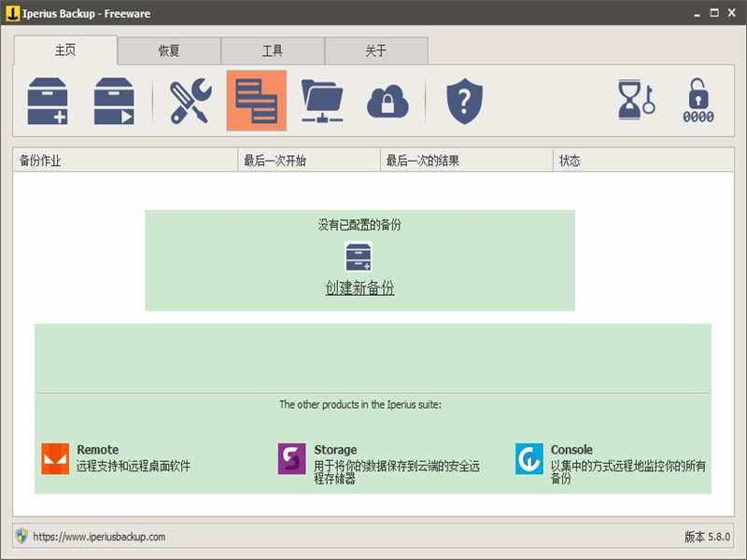This screenshot has width=747, height=560.
Task: Click the Console product blue icon
Action: (x=529, y=458)
